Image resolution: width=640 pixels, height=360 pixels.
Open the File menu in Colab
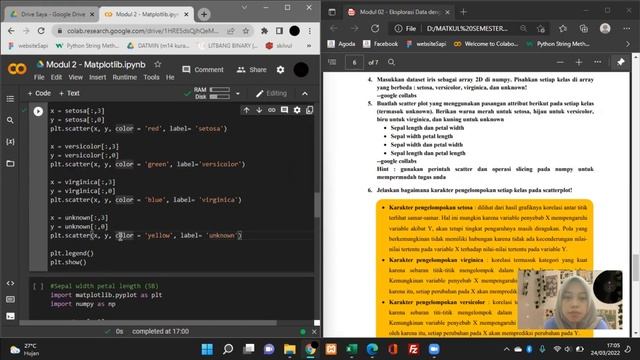(39, 77)
